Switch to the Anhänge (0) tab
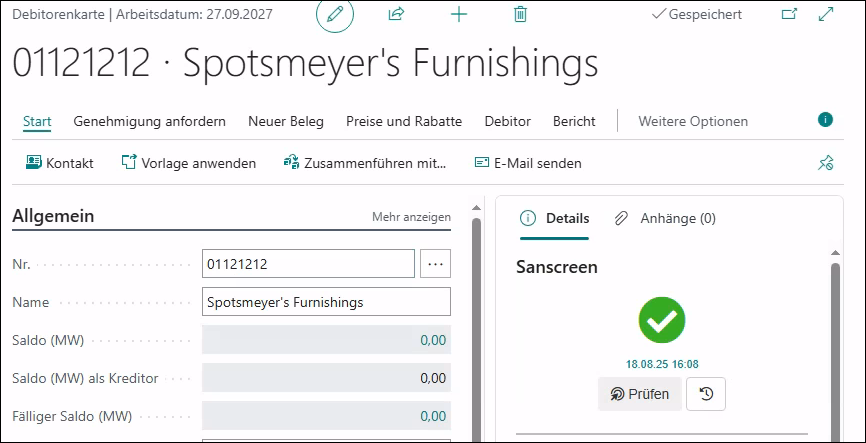Screen dimensions: 866x443 click(666, 218)
